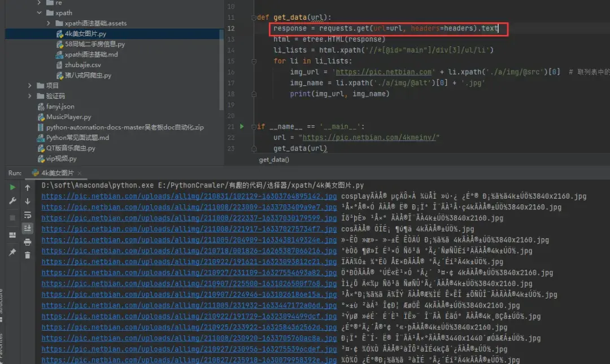610x364 pixels.
Task: Click the 'Run:' label of the tool window
Action: tap(15, 173)
